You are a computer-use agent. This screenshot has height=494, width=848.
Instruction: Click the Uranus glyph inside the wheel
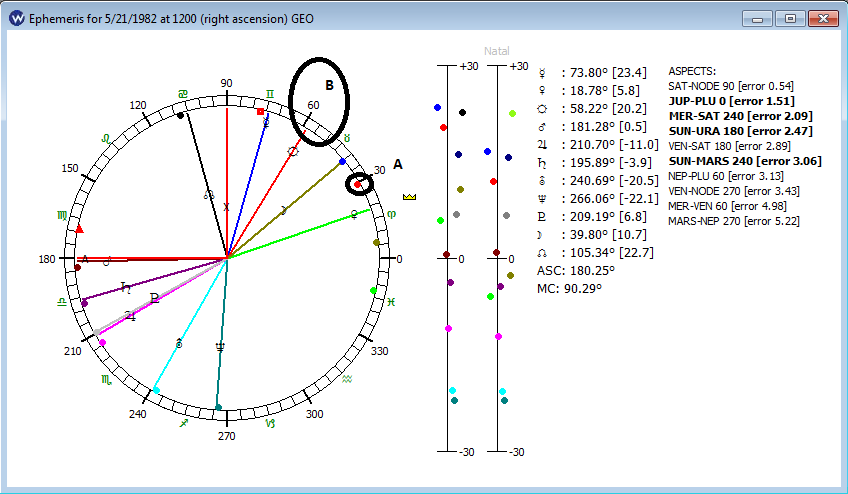click(179, 344)
